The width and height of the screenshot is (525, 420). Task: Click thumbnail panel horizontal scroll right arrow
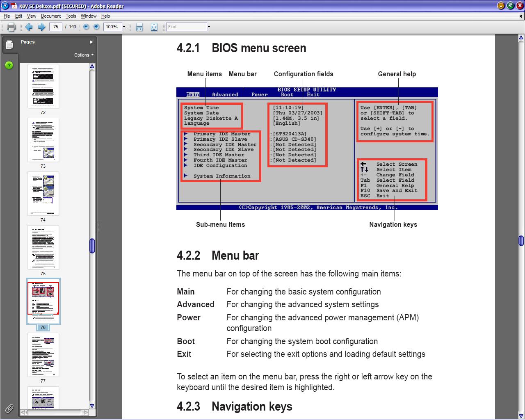(85, 412)
